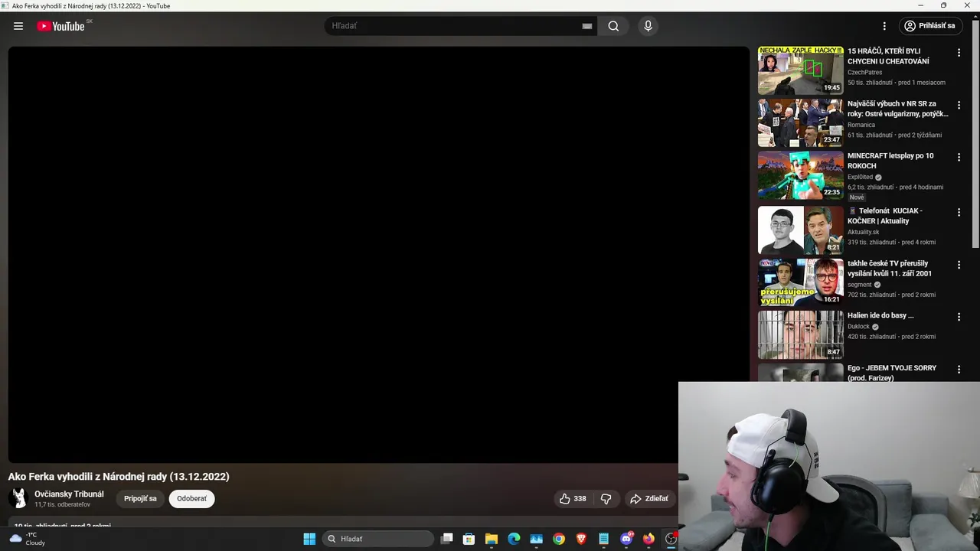
Task: Open options for Telefonát KUCIAK video
Action: (959, 212)
